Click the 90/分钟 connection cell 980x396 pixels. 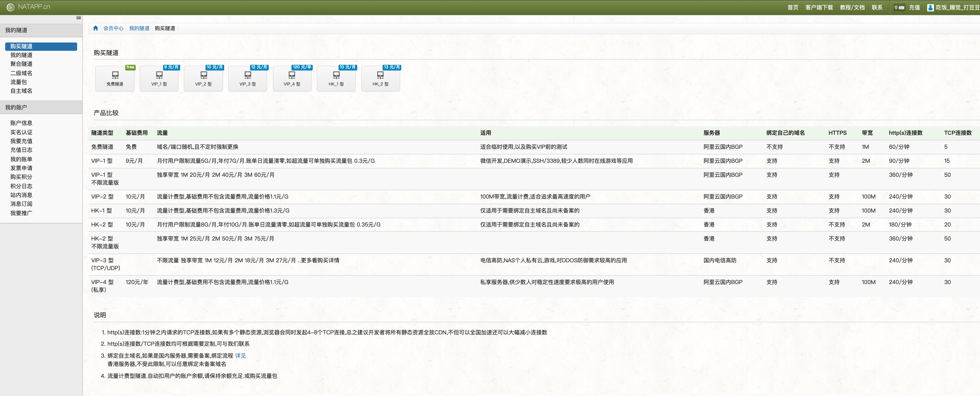(899, 161)
